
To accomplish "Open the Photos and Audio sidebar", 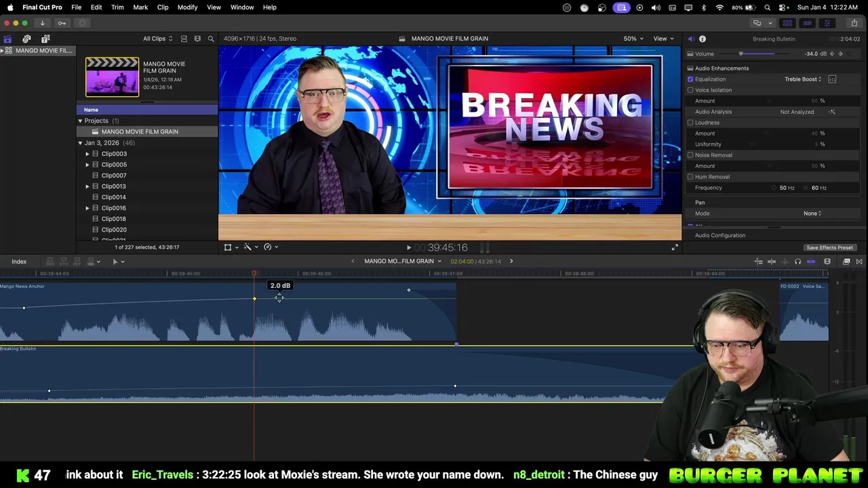I will click(26, 39).
